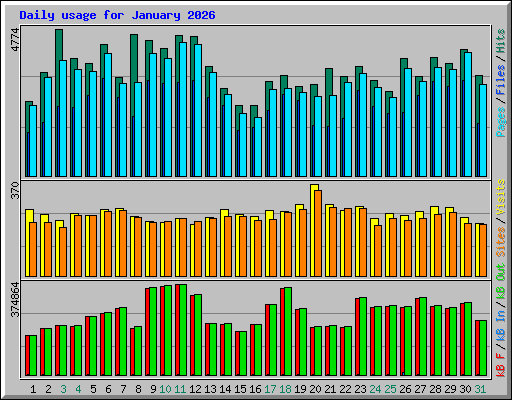Click day label 15 on the x-axis
This screenshot has height=400, width=512.
click(240, 389)
